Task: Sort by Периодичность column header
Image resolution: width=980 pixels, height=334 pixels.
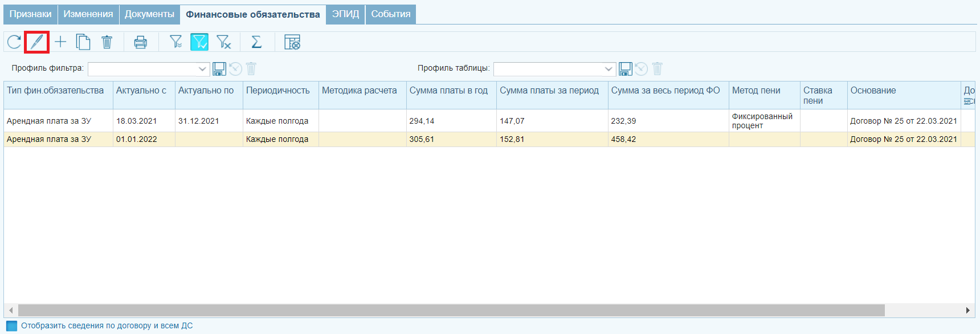Action: click(281, 95)
